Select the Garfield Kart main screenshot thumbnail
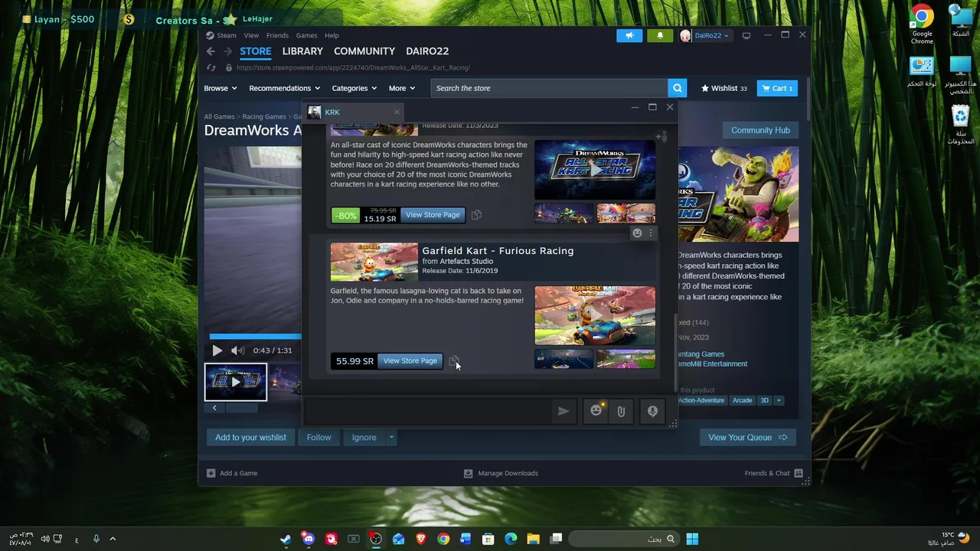The width and height of the screenshot is (980, 551). (x=595, y=316)
